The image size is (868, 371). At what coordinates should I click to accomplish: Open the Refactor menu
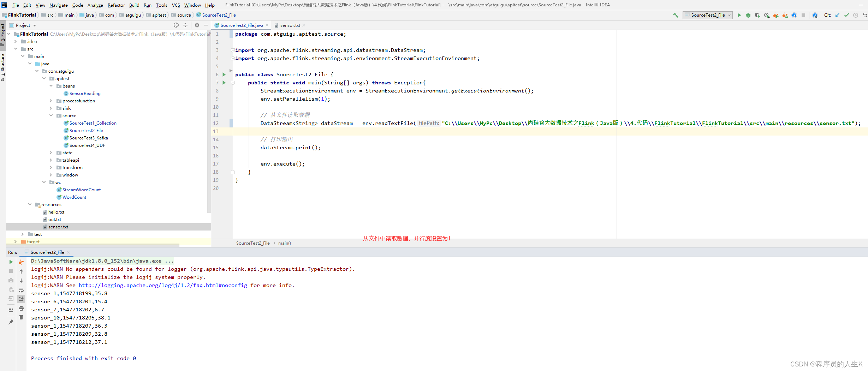click(116, 5)
